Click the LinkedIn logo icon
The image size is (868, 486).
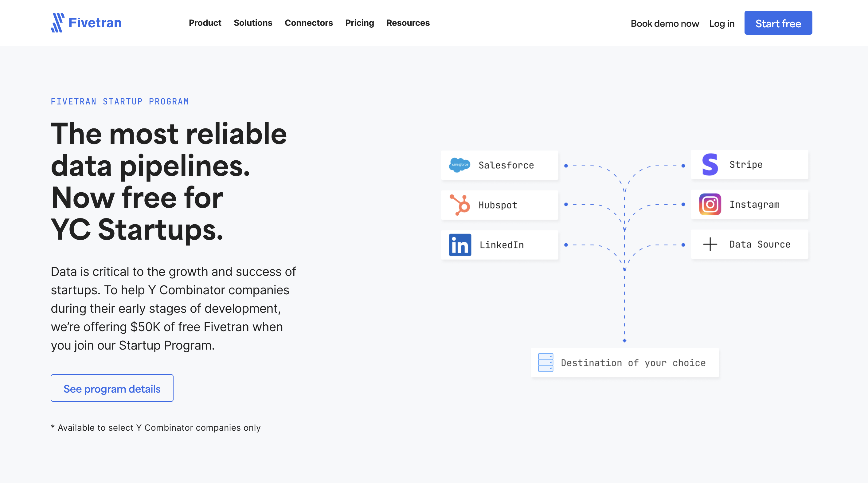460,245
